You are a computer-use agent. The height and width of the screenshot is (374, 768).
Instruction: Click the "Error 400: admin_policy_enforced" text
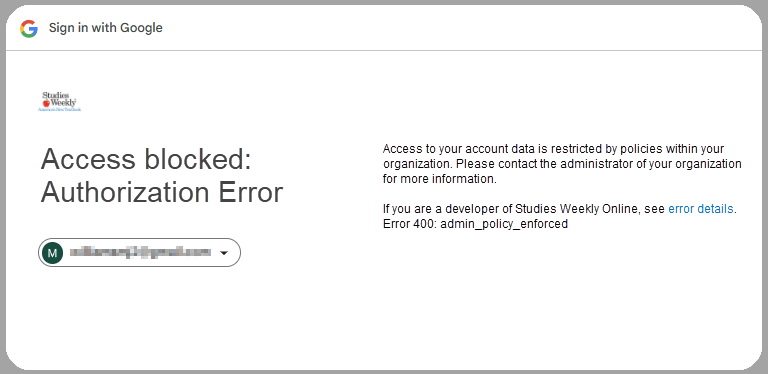point(475,224)
